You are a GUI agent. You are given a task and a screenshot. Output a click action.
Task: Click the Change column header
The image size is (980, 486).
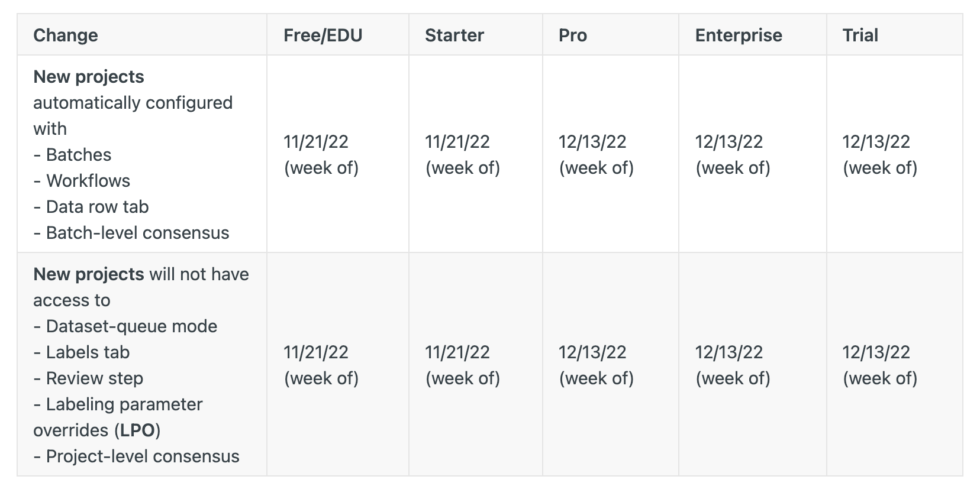tap(66, 35)
